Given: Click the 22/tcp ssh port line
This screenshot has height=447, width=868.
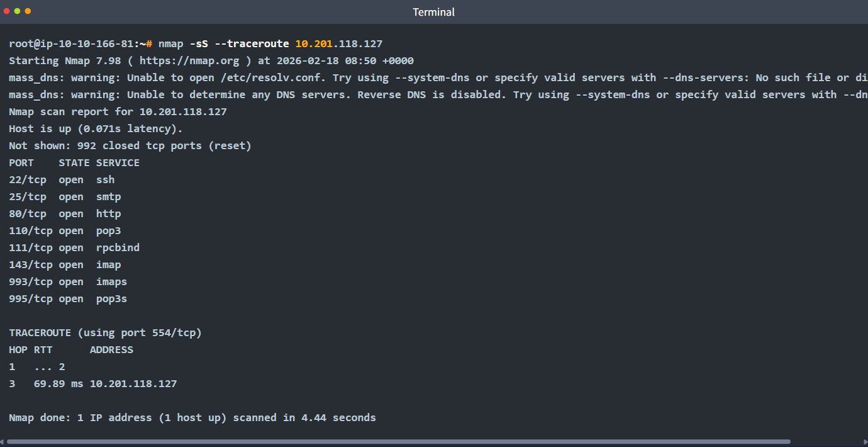Looking at the screenshot, I should (62, 180).
